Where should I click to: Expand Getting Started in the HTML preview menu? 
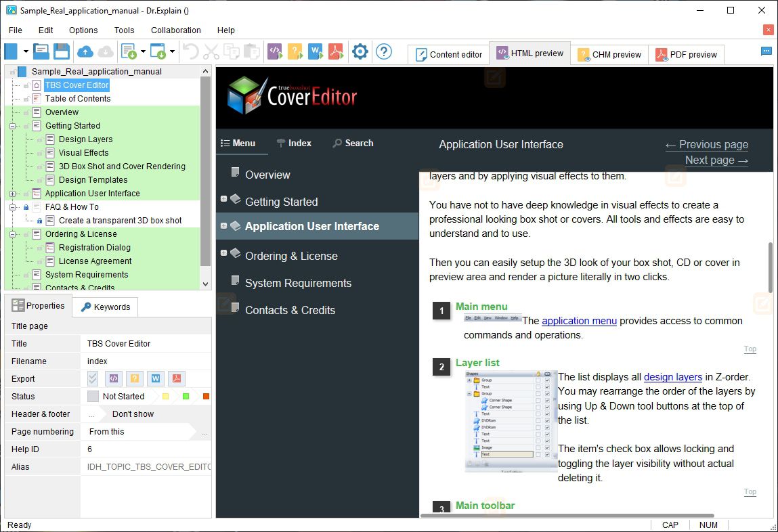point(223,199)
